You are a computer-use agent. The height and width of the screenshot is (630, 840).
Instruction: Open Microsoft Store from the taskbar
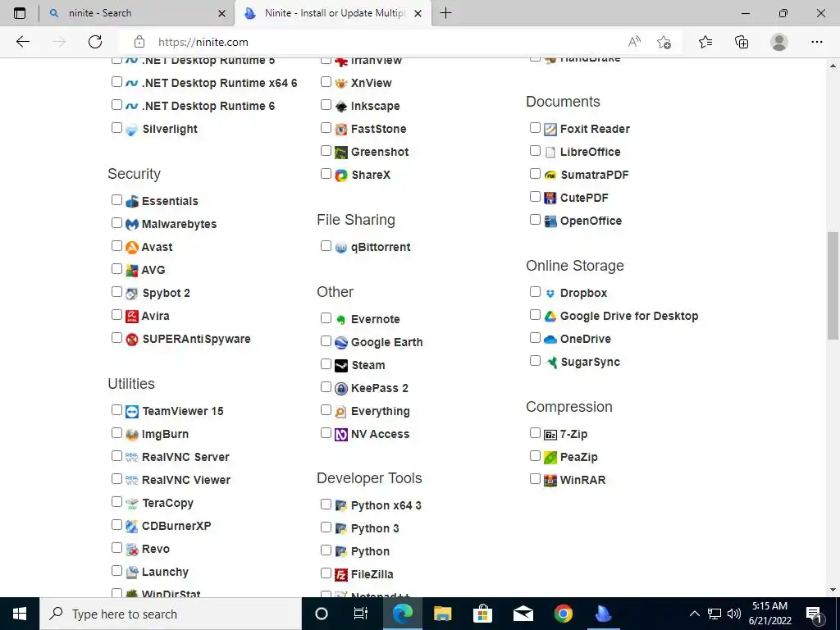tap(482, 614)
